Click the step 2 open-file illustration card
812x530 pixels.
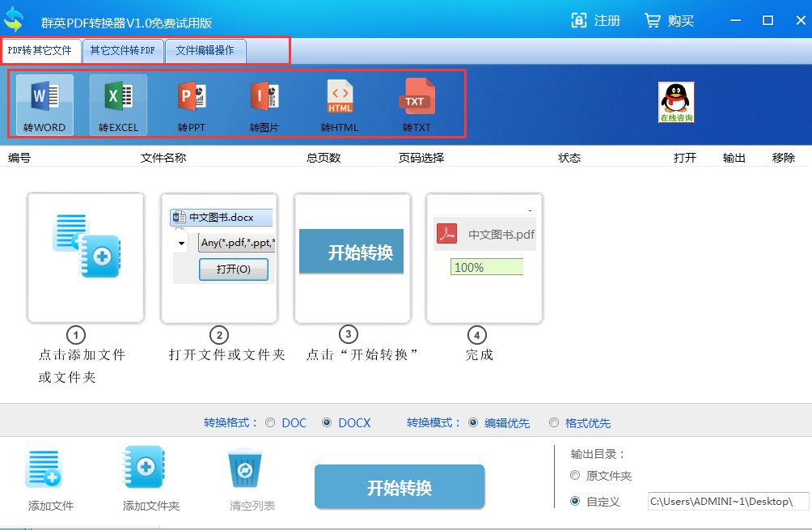pos(219,257)
